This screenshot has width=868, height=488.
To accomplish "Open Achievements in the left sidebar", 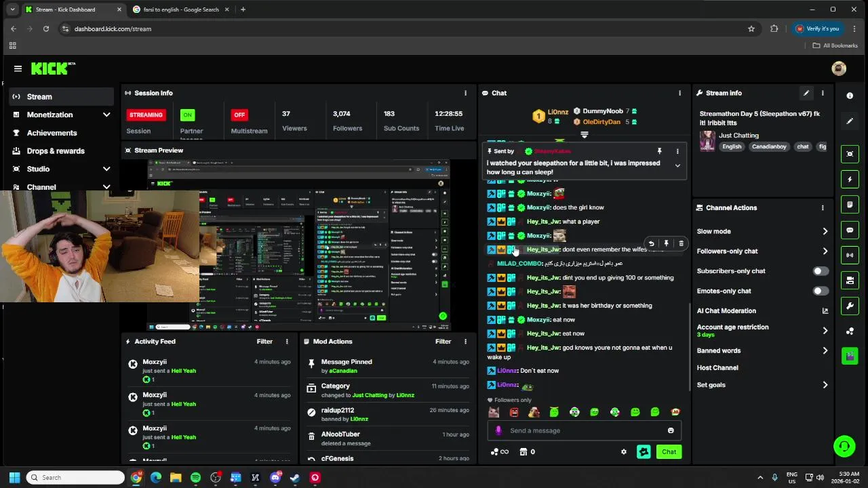I will click(x=60, y=133).
